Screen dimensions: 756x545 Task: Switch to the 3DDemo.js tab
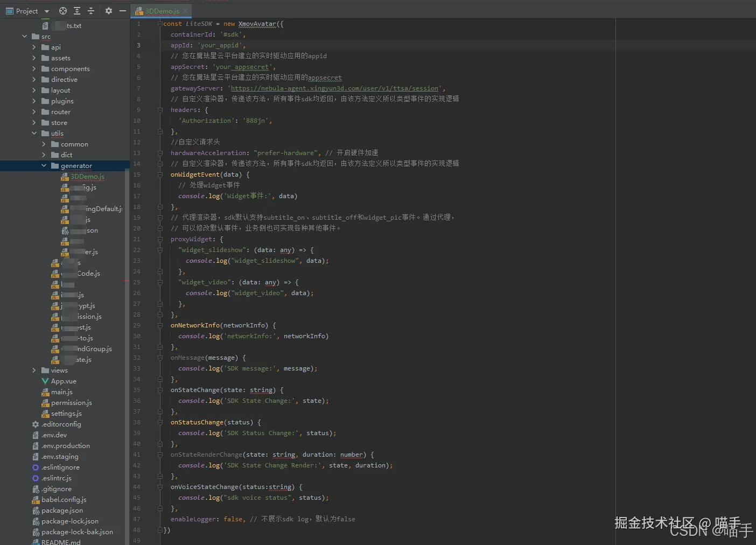(162, 11)
